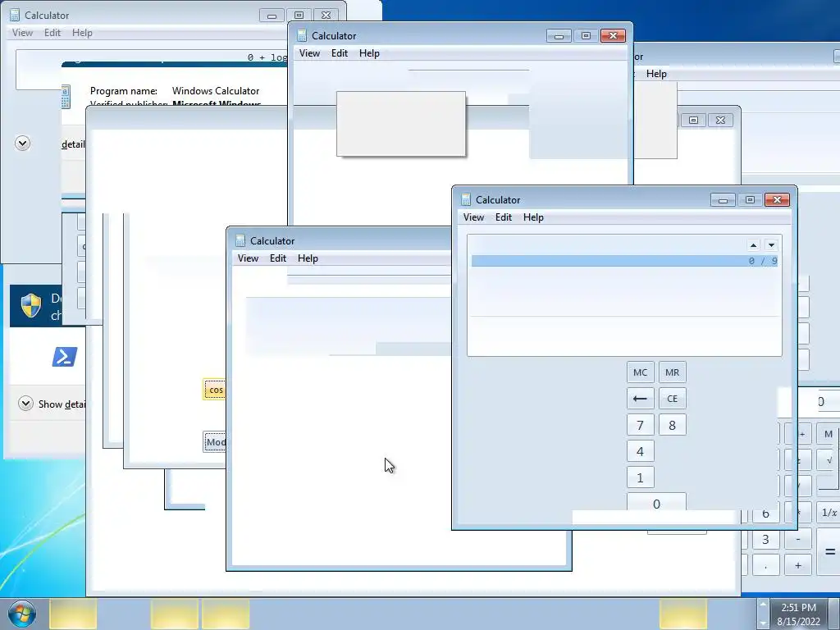The width and height of the screenshot is (840, 630).
Task: Expand the Show details chevron
Action: [x=25, y=403]
